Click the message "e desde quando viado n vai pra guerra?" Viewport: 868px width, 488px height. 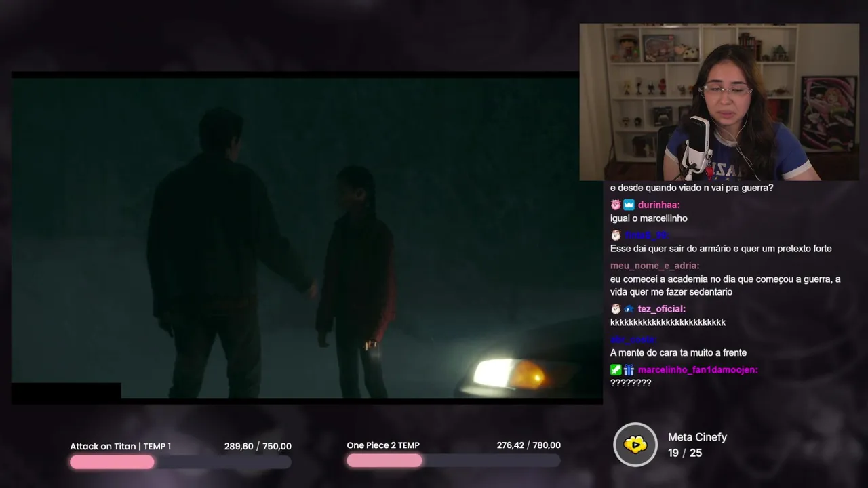tap(692, 188)
